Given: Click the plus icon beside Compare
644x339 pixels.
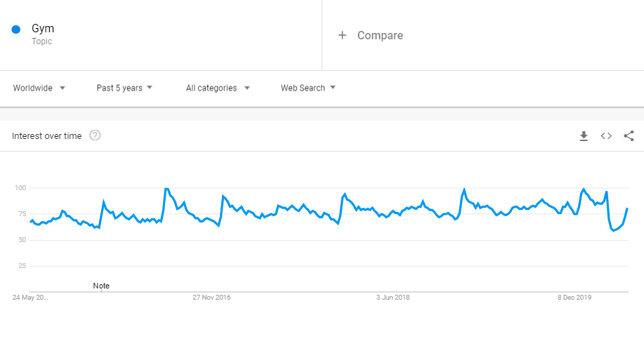Looking at the screenshot, I should 342,35.
